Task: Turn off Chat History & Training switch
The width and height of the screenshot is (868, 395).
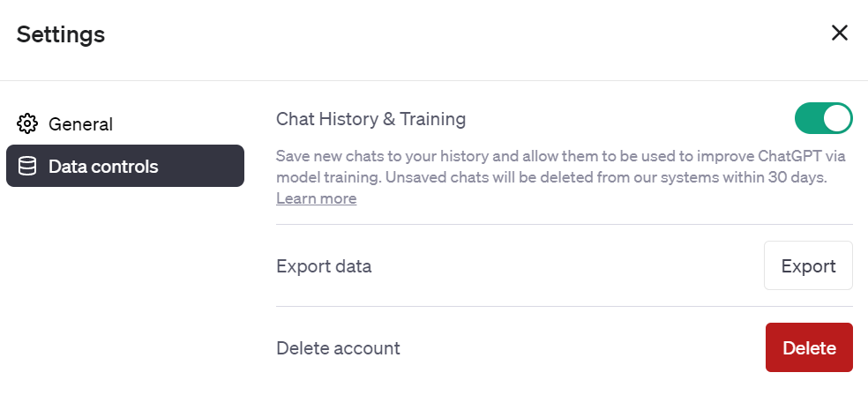Action: click(x=824, y=118)
